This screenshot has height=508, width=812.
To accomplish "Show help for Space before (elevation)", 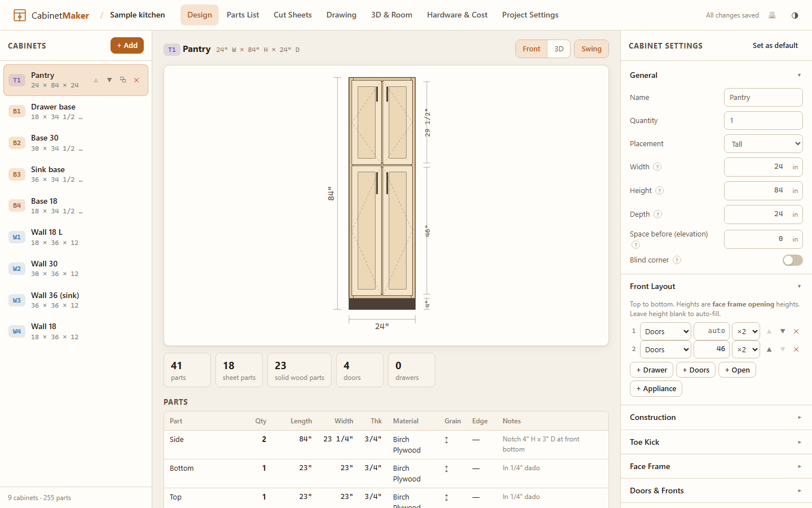I will point(636,245).
